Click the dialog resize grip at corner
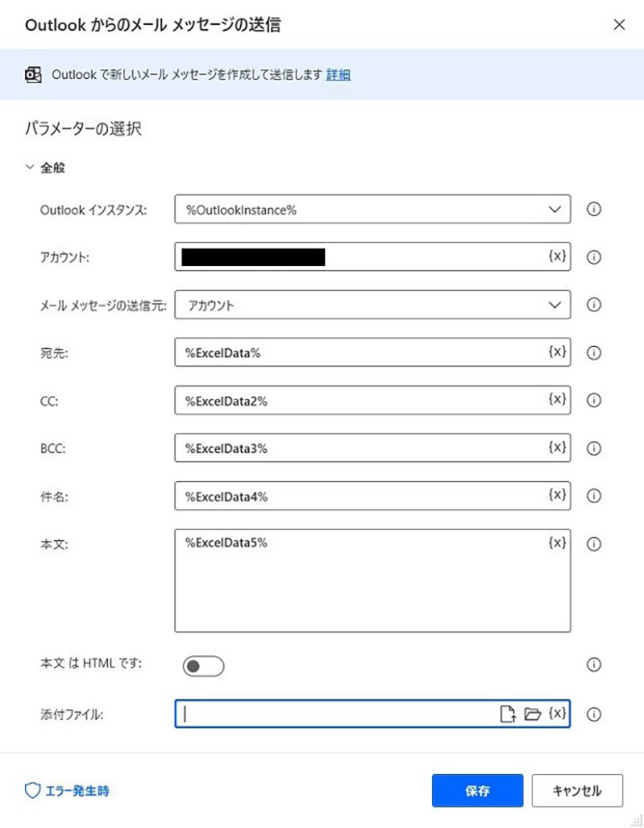Image resolution: width=644 pixels, height=828 pixels. click(638, 822)
